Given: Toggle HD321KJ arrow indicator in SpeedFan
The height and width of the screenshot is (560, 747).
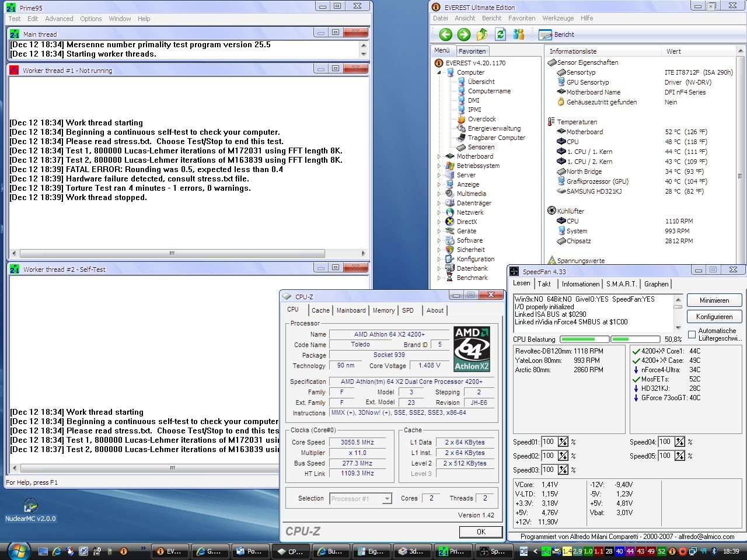Looking at the screenshot, I should pyautogui.click(x=636, y=388).
